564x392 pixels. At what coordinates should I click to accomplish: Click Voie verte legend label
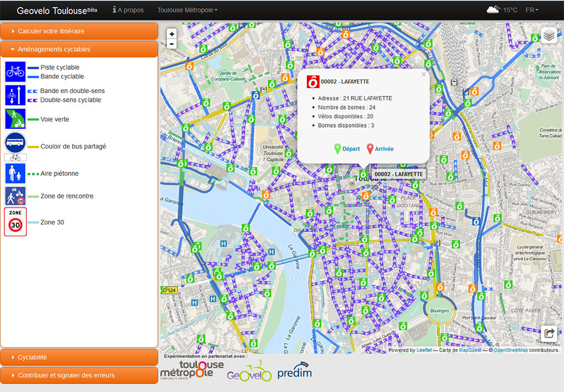pos(55,119)
